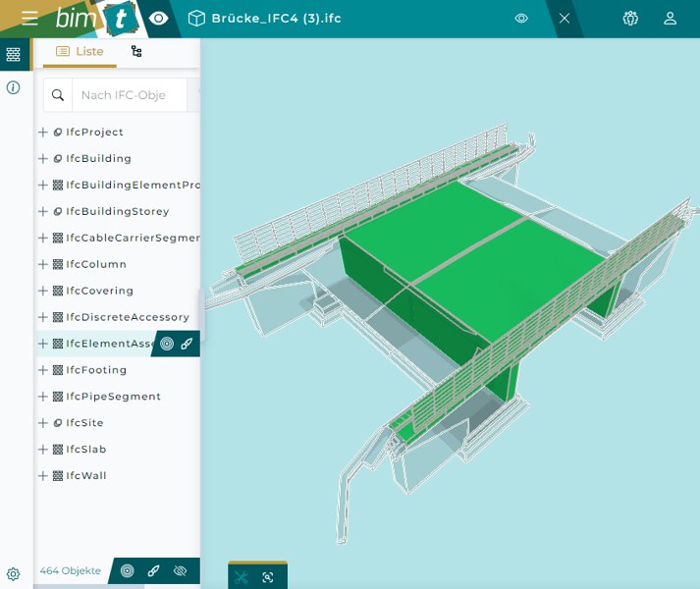Focus on IfcElementAssembly with target icon

click(x=167, y=344)
